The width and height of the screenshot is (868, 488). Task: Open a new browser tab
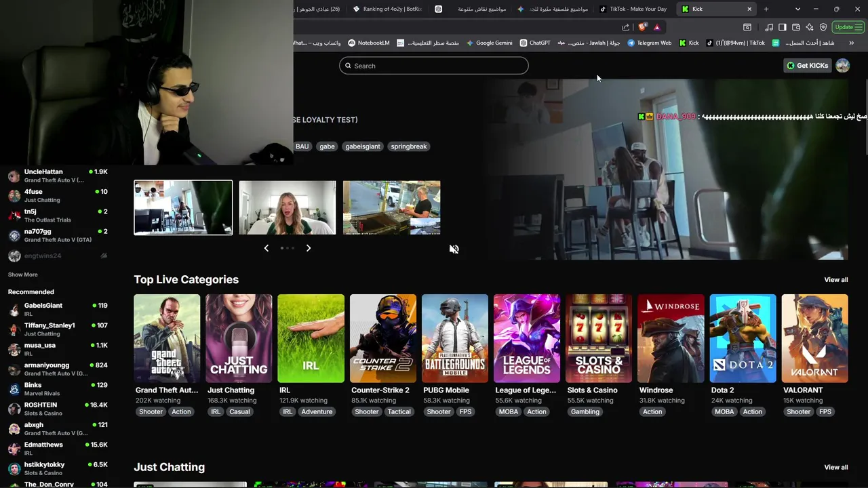[x=766, y=9]
